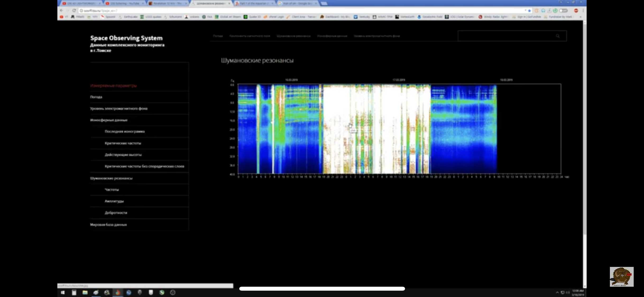The height and width of the screenshot is (297, 644).
Task: Click the beaver channel logo thumbnail
Action: click(622, 277)
